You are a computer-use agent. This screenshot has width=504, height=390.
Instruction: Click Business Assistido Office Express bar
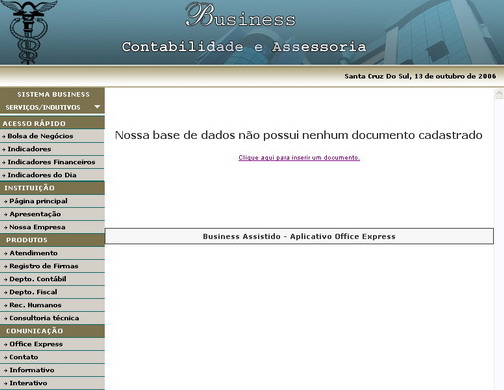coord(299,236)
